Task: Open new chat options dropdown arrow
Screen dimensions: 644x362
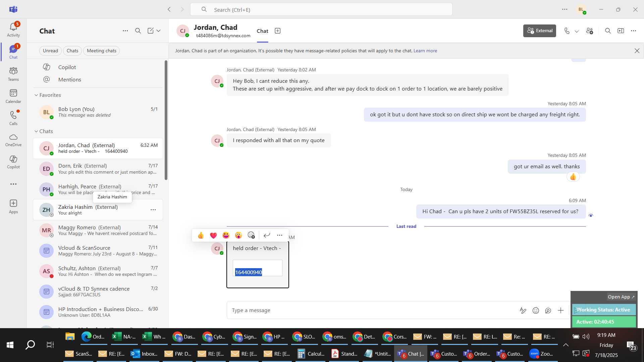Action: coord(159,31)
